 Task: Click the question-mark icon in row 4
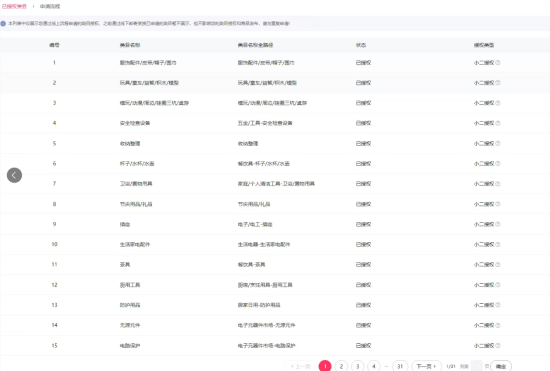tap(498, 123)
